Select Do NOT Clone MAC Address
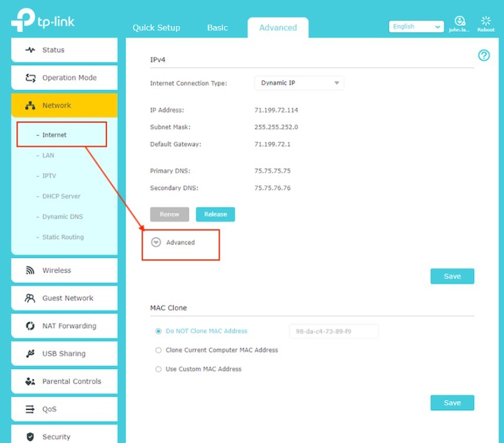504x443 pixels. pyautogui.click(x=159, y=331)
